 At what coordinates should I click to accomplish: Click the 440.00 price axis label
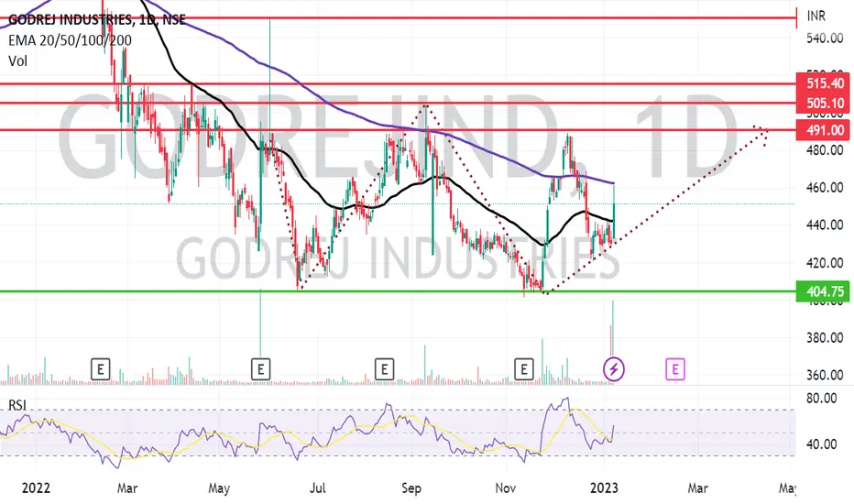tap(825, 225)
